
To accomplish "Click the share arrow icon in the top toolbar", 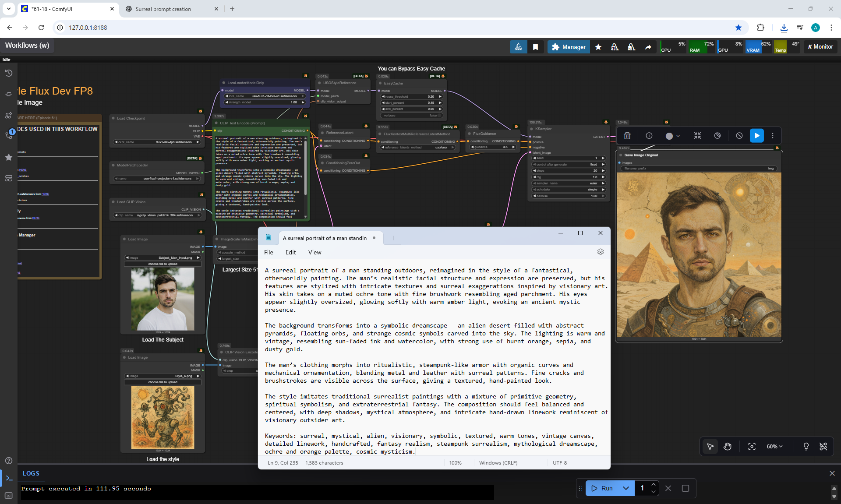I will 648,47.
